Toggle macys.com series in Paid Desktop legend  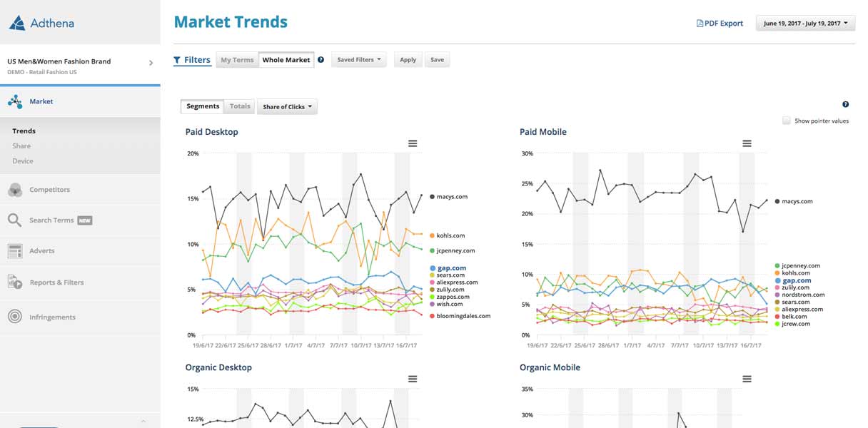pyautogui.click(x=448, y=197)
